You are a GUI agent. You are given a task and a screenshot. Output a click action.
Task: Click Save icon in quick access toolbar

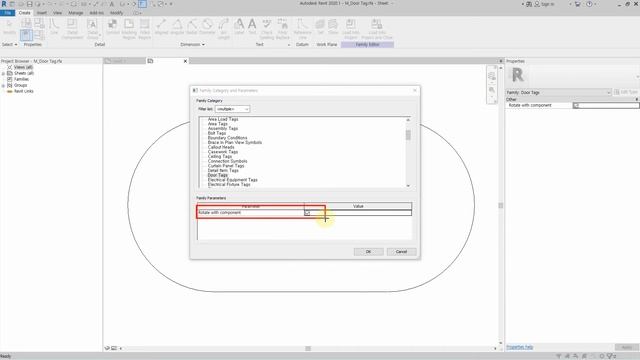coord(29,4)
